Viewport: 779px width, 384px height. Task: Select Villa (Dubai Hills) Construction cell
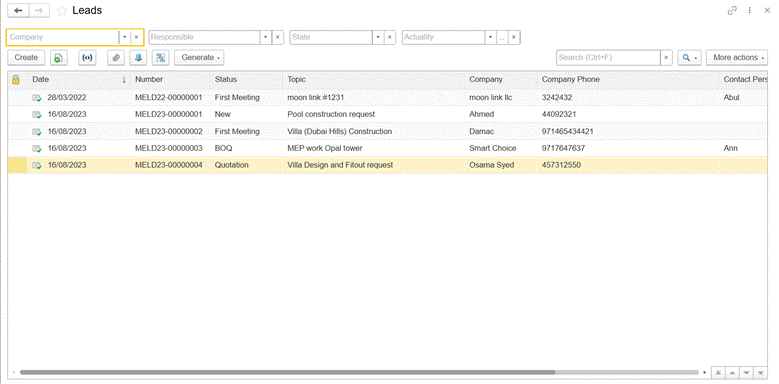click(x=339, y=132)
